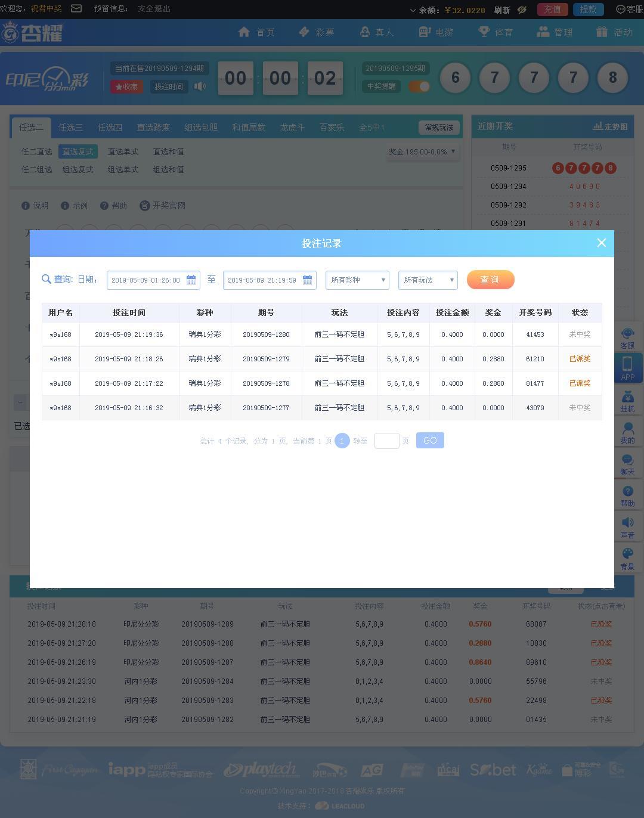
Task: Mute sound with the speaker icon
Action: (200, 86)
